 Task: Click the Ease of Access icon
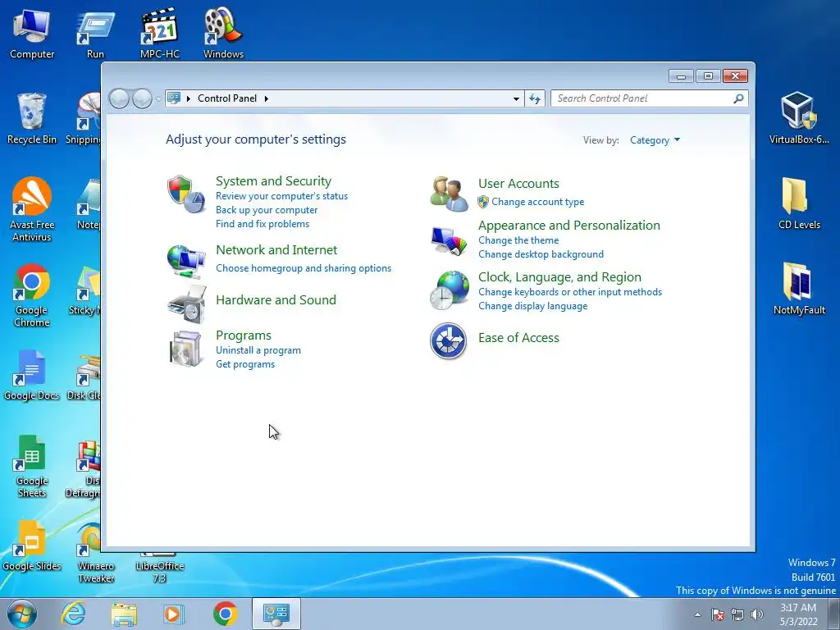coord(448,340)
